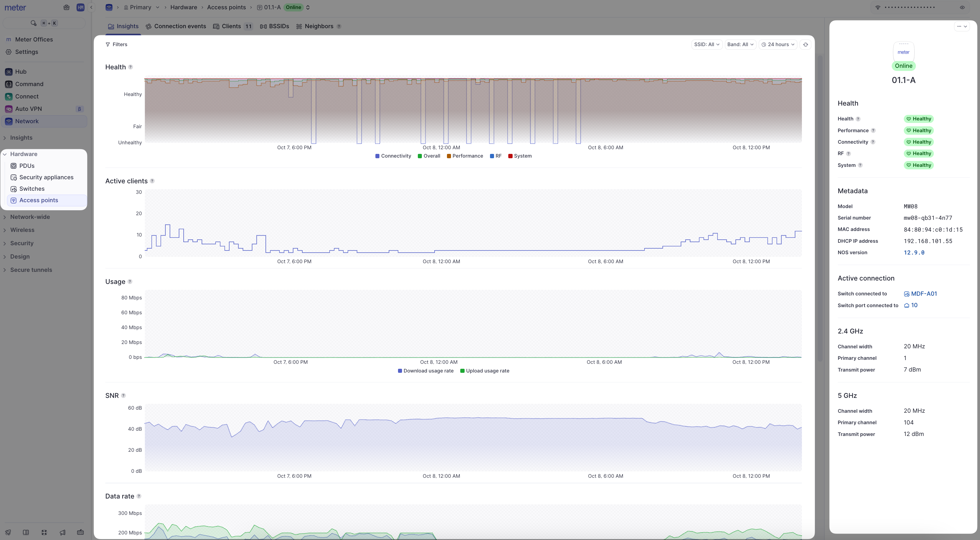The height and width of the screenshot is (540, 980).
Task: Open the BSSIDs tab
Action: [274, 26]
